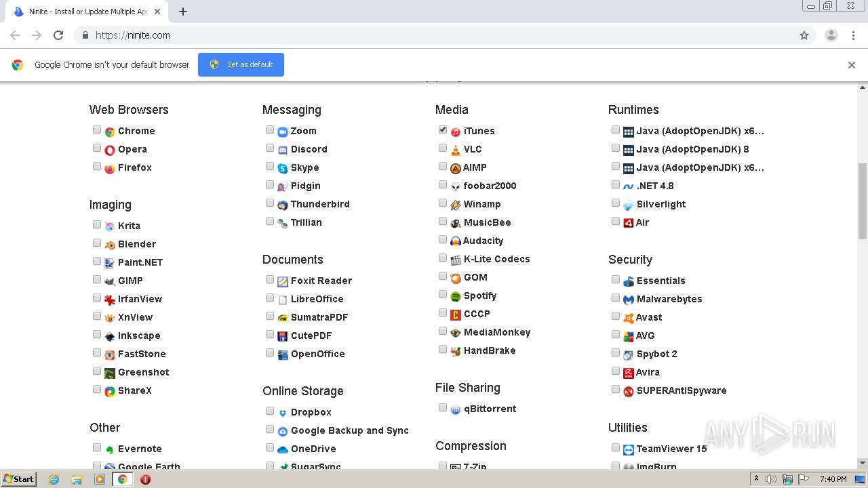Click the Firefox logo icon

click(x=110, y=168)
